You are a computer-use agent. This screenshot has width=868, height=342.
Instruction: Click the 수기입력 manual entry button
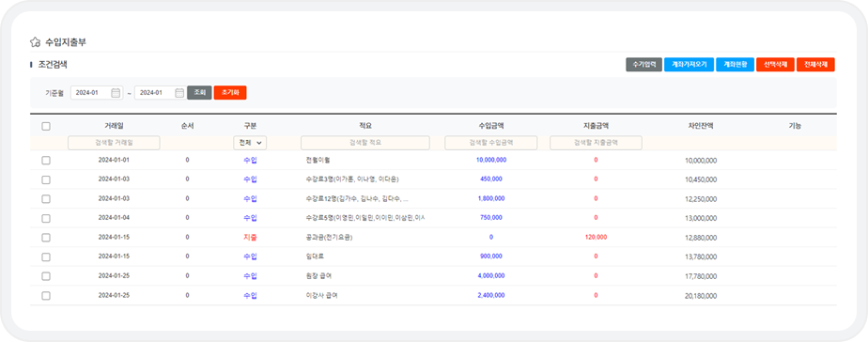[643, 65]
